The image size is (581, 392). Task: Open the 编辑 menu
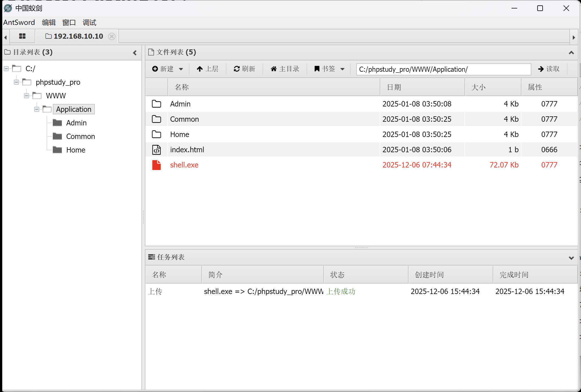(x=49, y=23)
